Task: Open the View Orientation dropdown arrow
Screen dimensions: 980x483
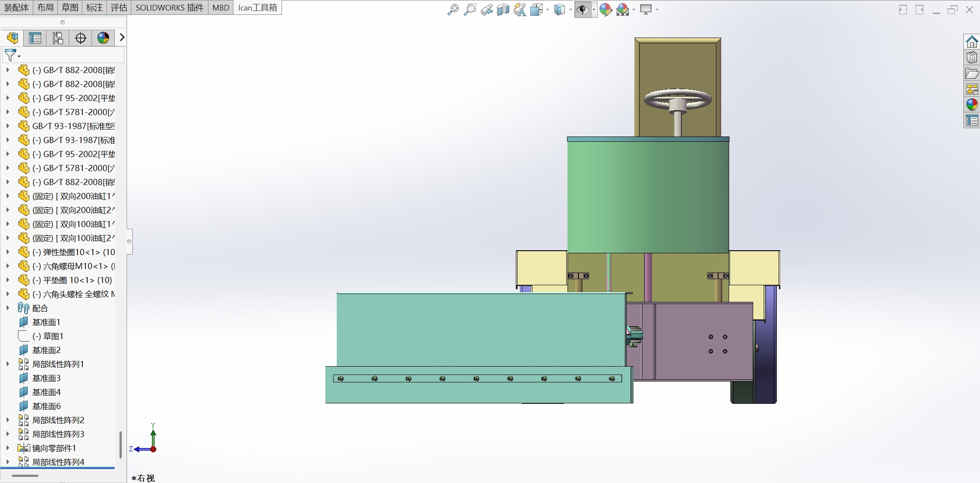Action: point(548,10)
